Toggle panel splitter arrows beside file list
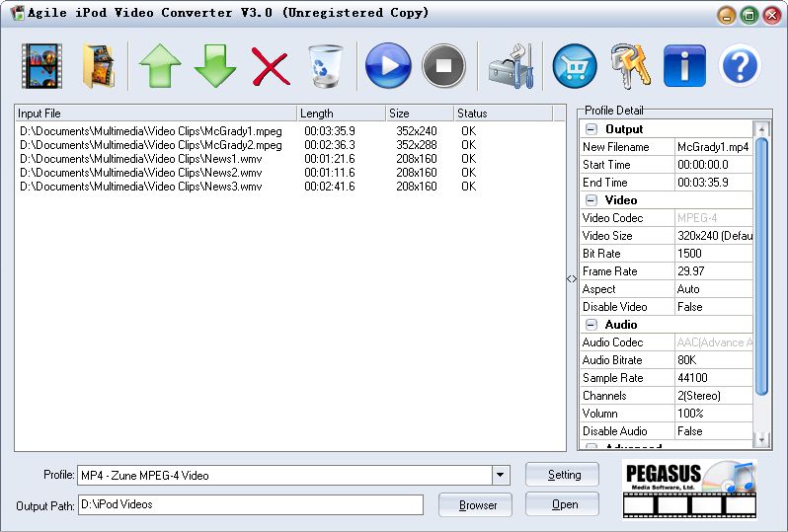This screenshot has width=788, height=532. (x=572, y=278)
